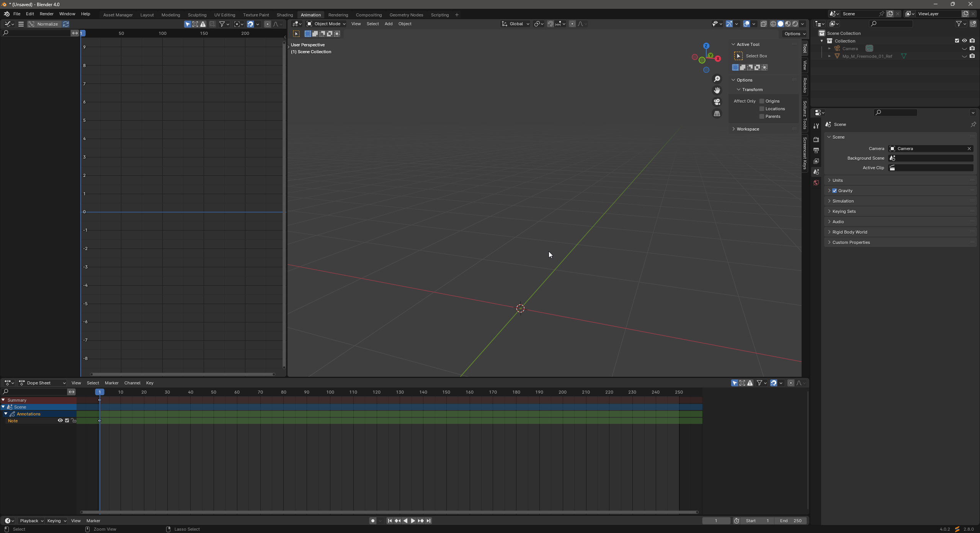Mute the Note annotation channel
This screenshot has width=980, height=533.
click(67, 420)
